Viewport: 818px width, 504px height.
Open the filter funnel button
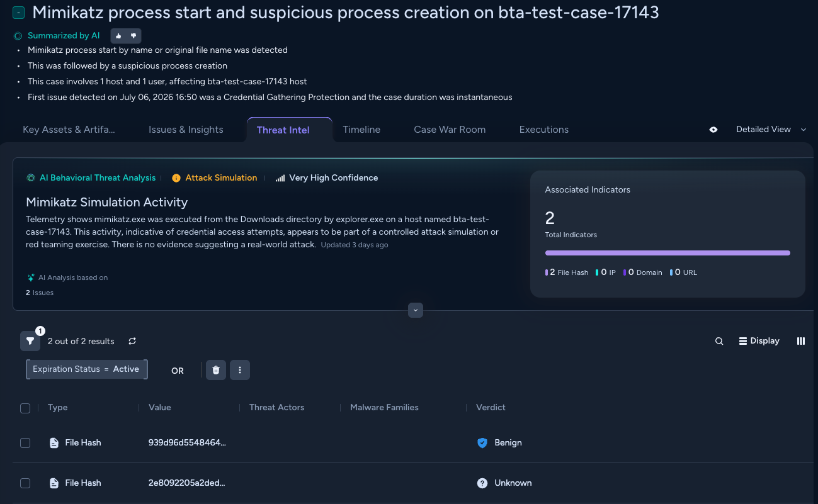30,341
